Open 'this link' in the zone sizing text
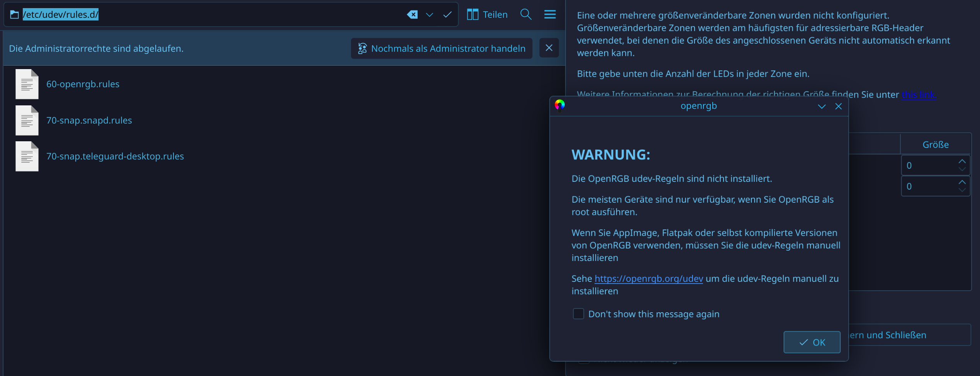This screenshot has width=980, height=376. (919, 95)
